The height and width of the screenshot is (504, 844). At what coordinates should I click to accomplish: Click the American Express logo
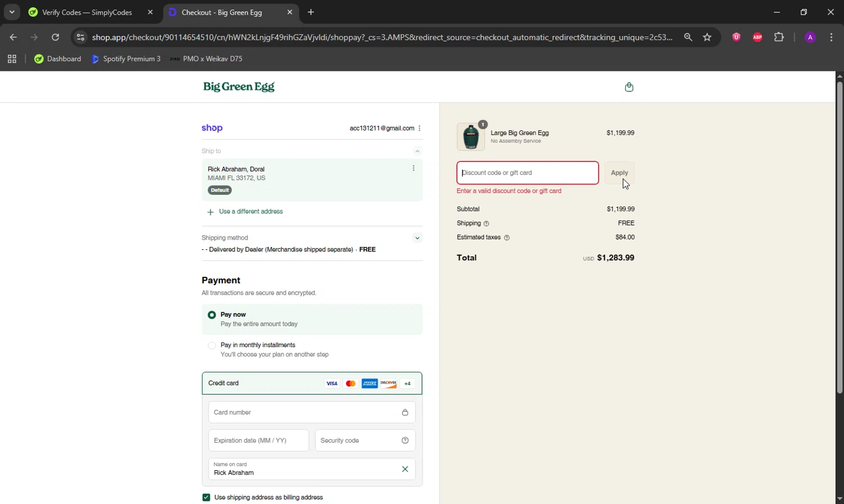(x=370, y=384)
